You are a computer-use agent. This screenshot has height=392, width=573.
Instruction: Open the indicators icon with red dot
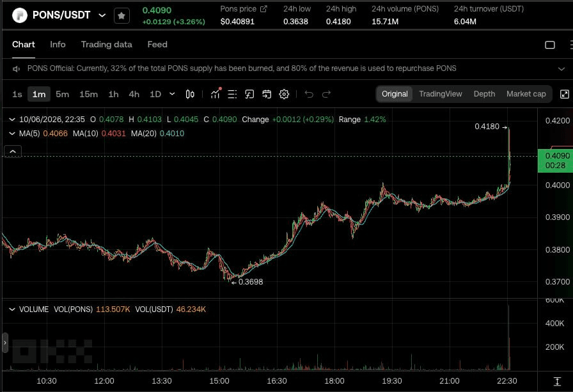pos(216,94)
